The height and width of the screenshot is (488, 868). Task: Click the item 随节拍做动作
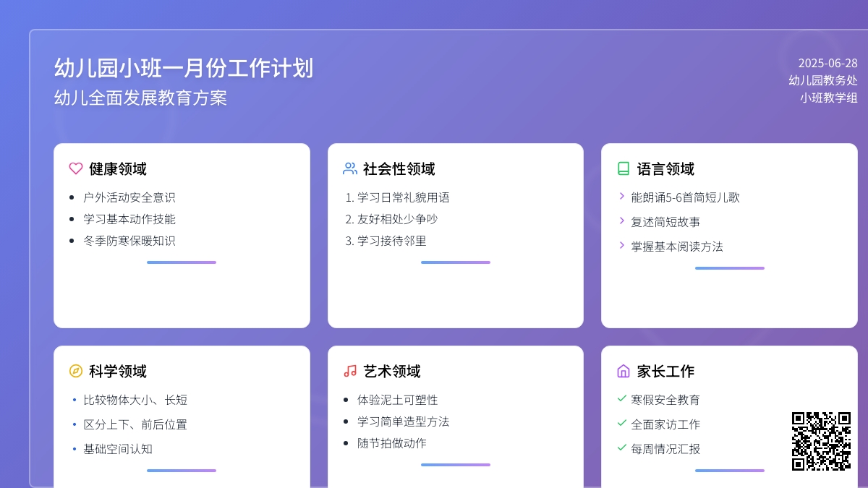(392, 443)
